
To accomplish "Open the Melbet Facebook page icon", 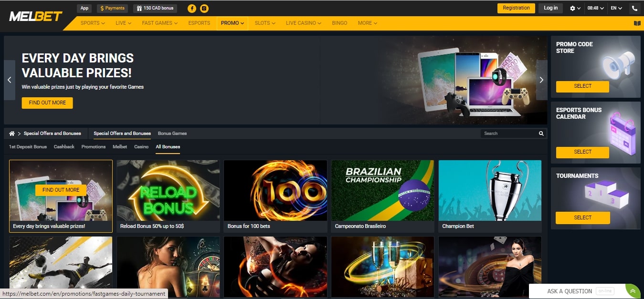I will pyautogui.click(x=192, y=8).
